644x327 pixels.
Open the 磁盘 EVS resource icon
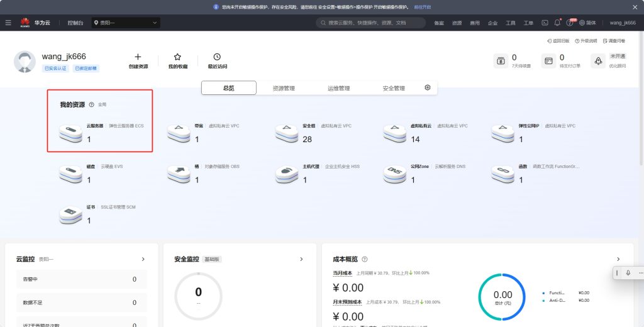(x=70, y=175)
